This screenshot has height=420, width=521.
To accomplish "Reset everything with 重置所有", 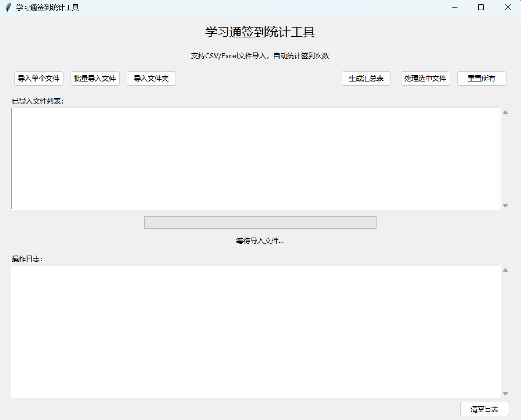I will point(482,78).
